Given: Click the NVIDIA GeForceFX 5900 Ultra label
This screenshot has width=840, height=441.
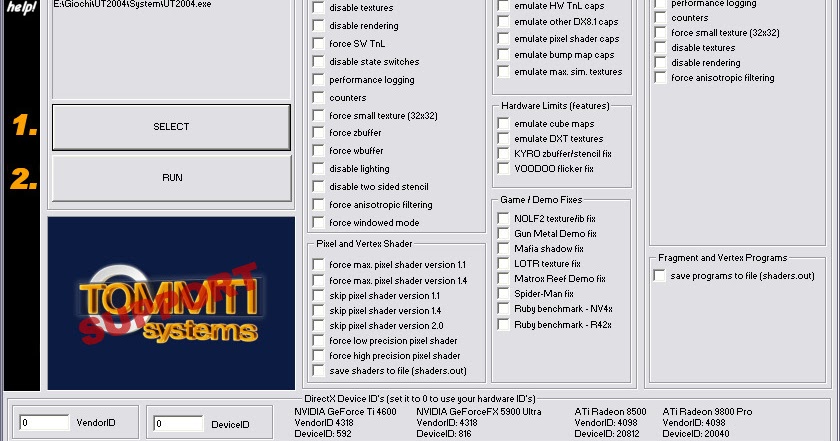Looking at the screenshot, I should click(x=479, y=412).
